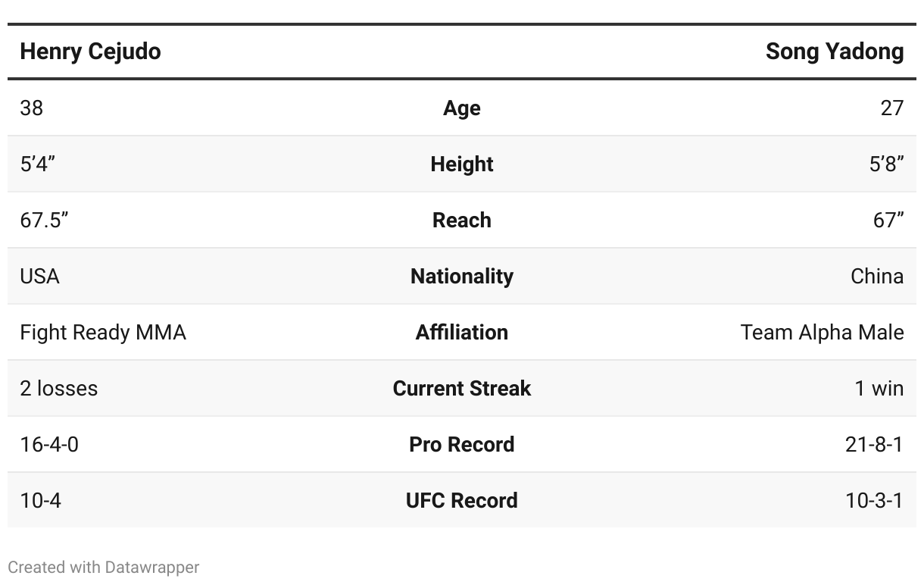Click the Song Yadong column header
This screenshot has width=924, height=585.
834,52
